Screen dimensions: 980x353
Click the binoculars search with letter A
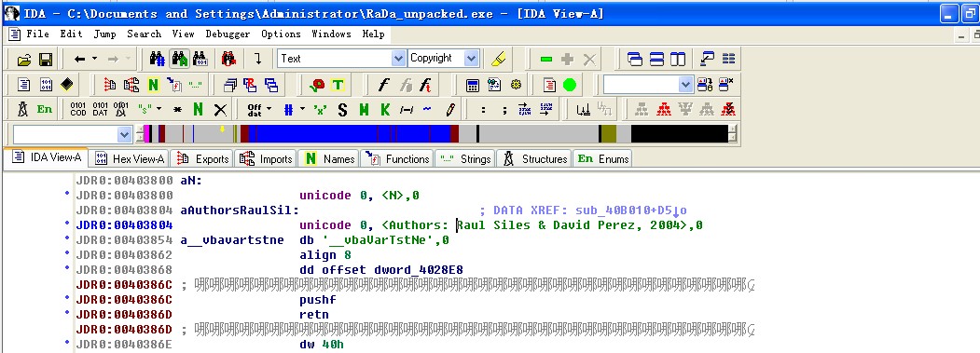pos(180,59)
